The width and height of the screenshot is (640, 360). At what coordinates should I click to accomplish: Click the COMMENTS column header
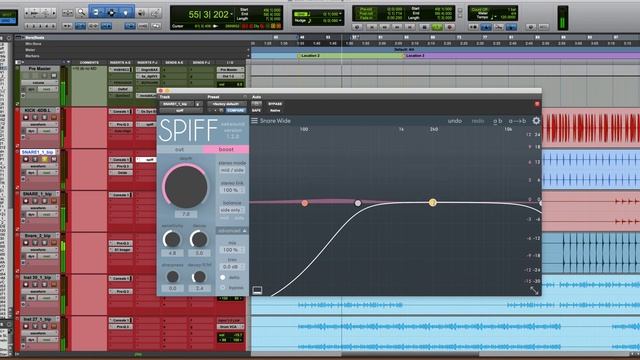tap(89, 62)
